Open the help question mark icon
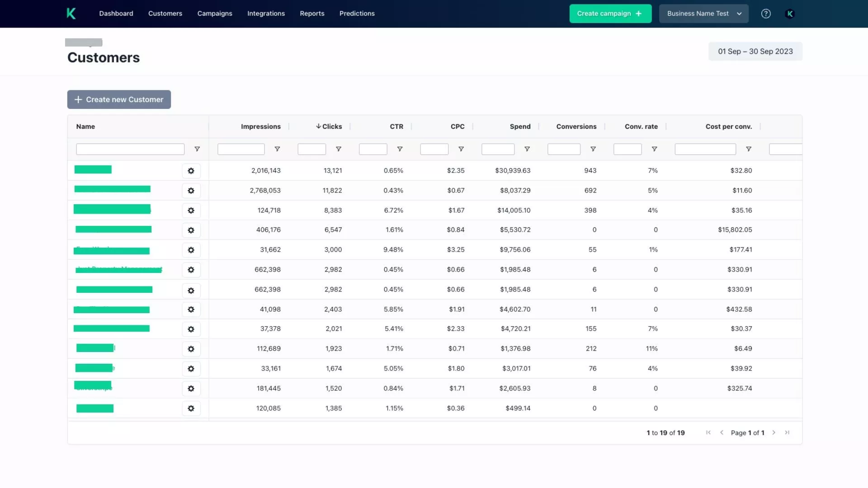Viewport: 868px width, 488px height. click(x=766, y=14)
